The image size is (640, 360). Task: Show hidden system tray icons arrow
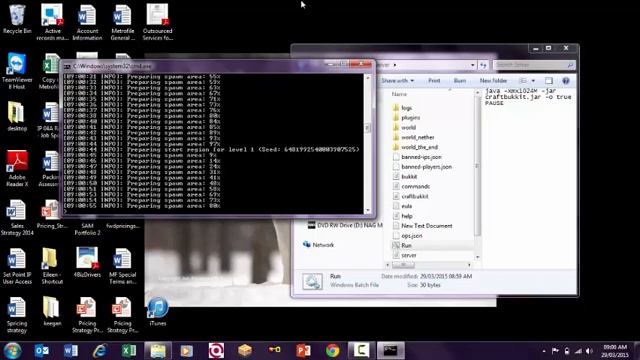coord(544,351)
